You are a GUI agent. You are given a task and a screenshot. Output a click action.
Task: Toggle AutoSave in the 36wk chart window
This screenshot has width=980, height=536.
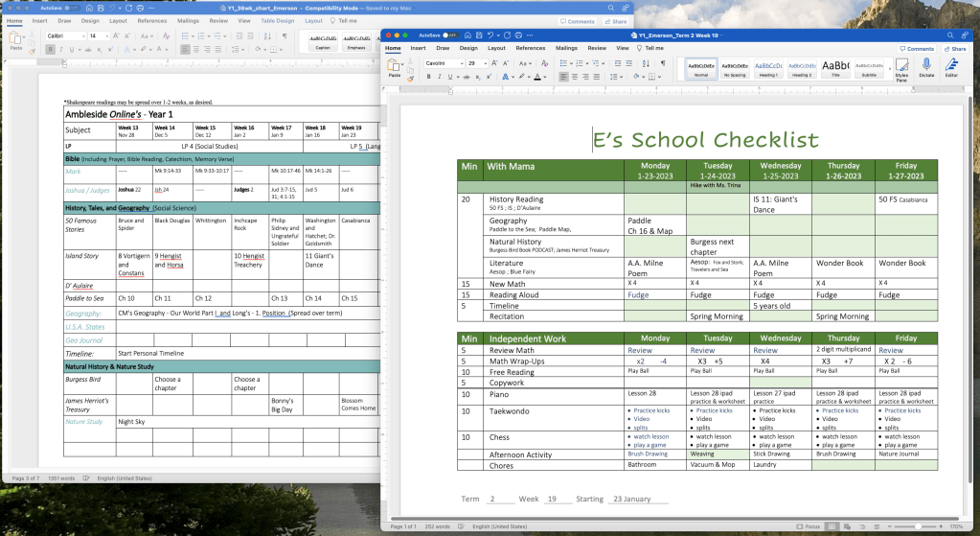point(68,8)
